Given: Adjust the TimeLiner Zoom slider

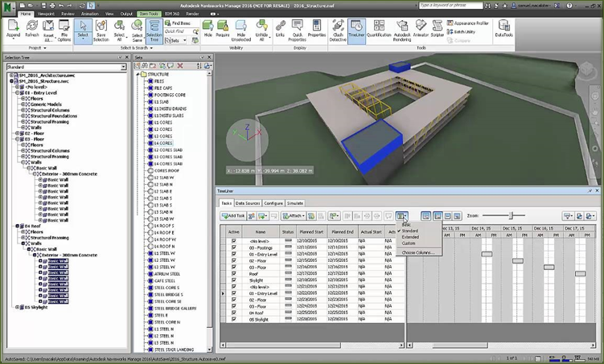Looking at the screenshot, I should click(511, 215).
